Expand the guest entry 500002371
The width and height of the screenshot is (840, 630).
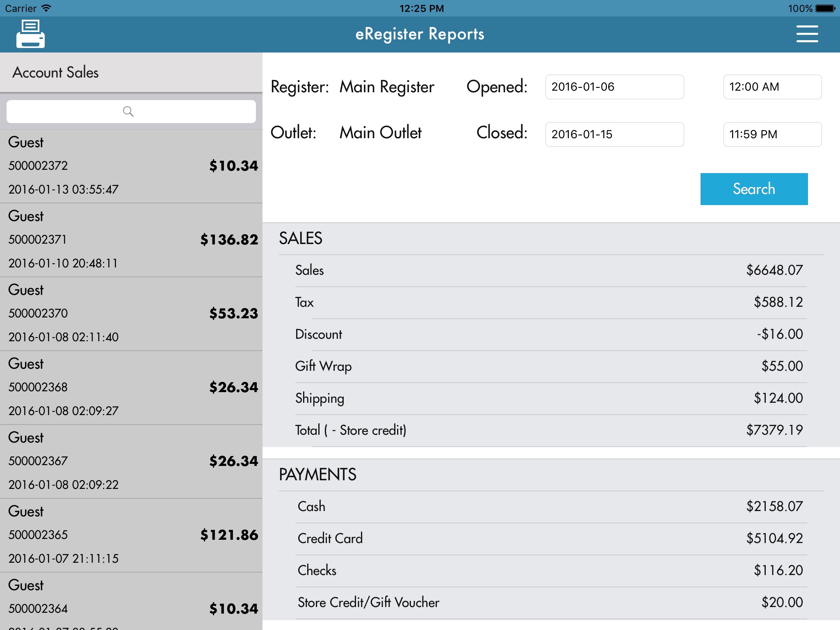[131, 238]
